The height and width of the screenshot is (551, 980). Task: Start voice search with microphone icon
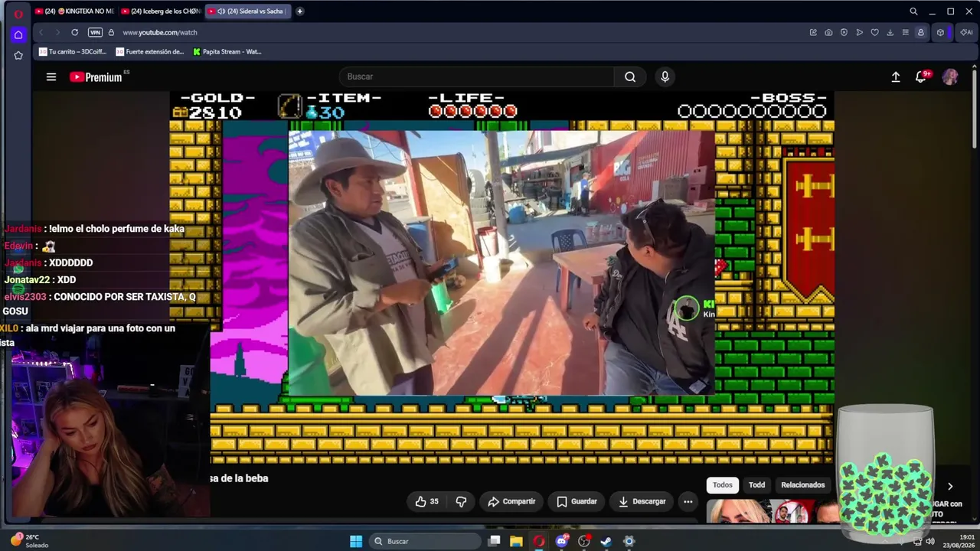665,77
